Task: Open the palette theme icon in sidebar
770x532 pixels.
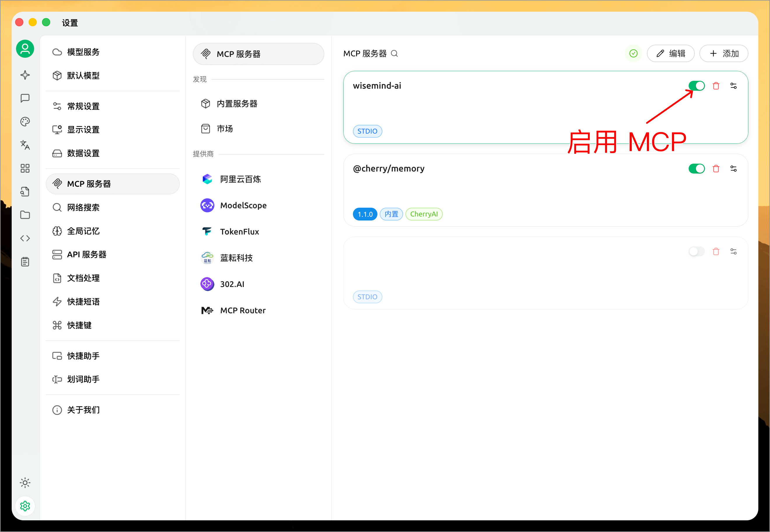Action: click(x=25, y=122)
